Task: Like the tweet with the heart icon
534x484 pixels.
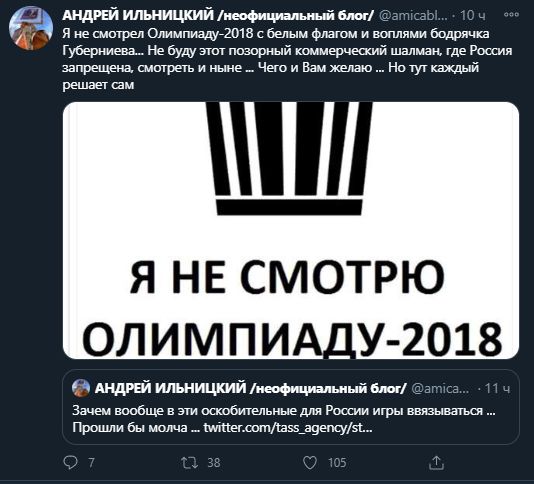Action: pyautogui.click(x=310, y=463)
